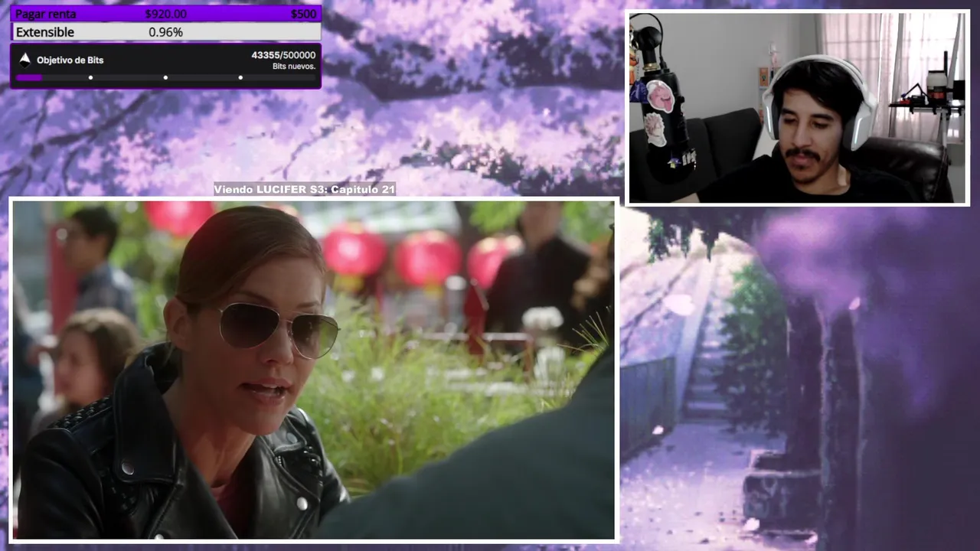Click the Lucifer episode video frame
Viewport: 980px width, 551px height.
coord(313,370)
